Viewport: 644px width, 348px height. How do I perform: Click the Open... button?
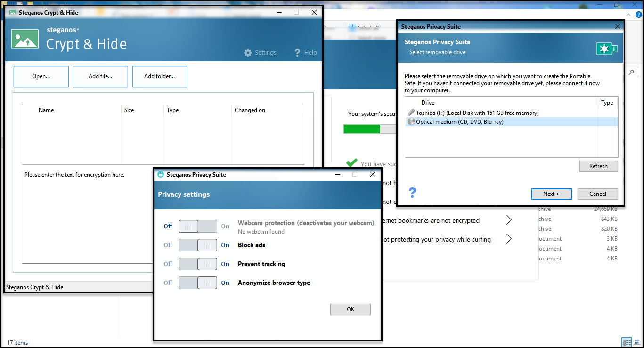(x=41, y=76)
